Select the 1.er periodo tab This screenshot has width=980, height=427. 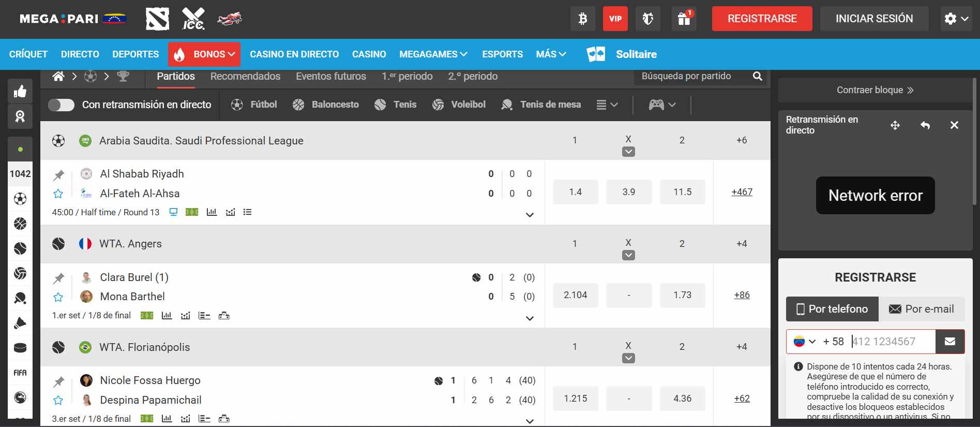(x=407, y=77)
